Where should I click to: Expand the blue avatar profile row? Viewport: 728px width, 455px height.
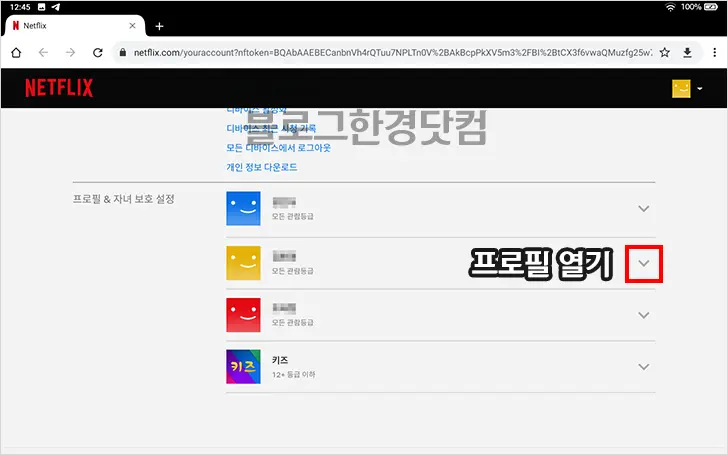coord(644,208)
